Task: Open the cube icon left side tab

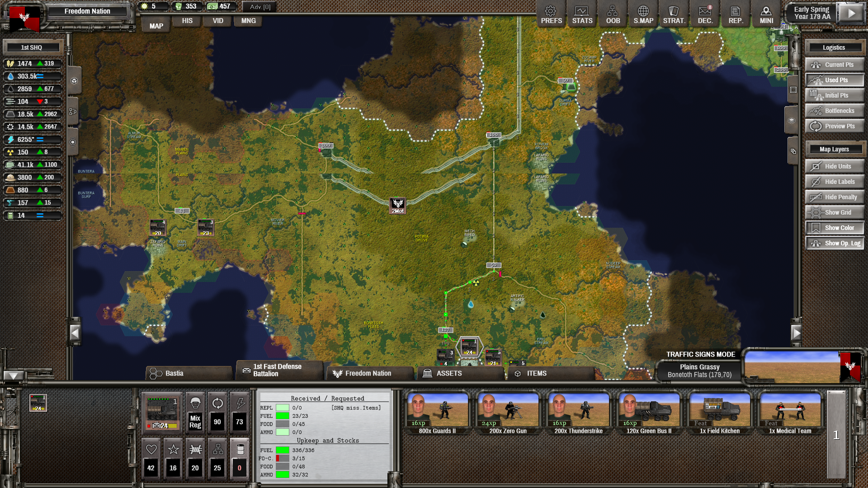Action: coord(74,81)
